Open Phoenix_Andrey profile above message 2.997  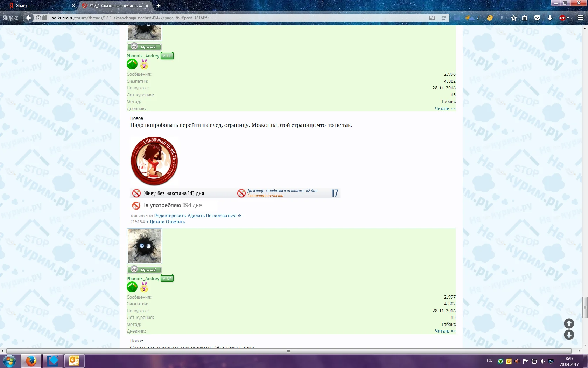(x=143, y=279)
